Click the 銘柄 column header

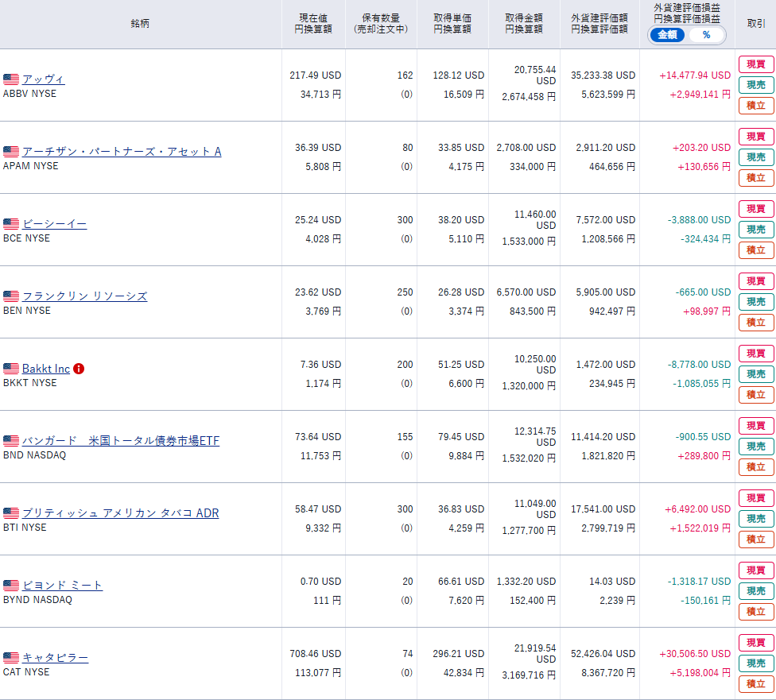[x=140, y=24]
